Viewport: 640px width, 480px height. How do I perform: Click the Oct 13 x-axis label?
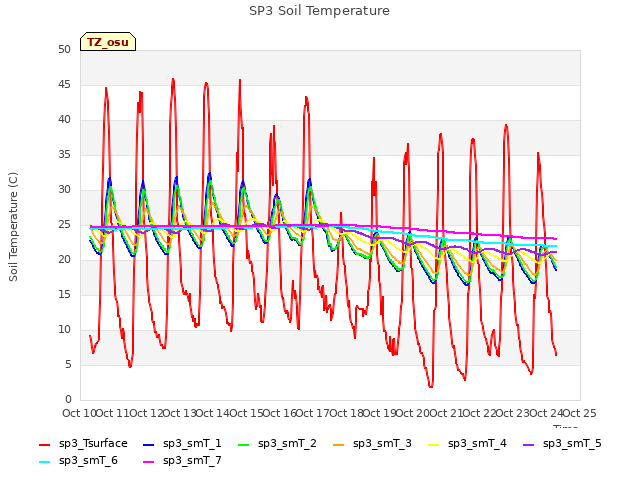[x=180, y=413]
